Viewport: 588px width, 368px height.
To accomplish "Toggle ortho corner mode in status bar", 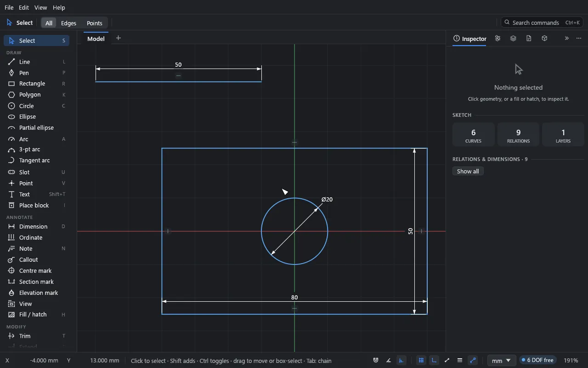I will point(434,361).
